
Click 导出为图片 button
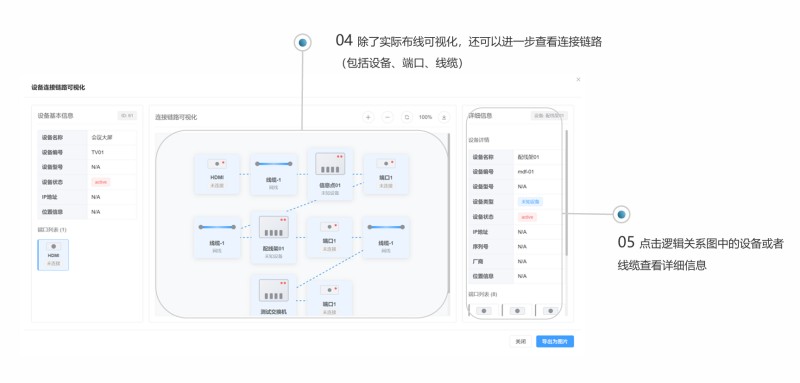pyautogui.click(x=555, y=342)
